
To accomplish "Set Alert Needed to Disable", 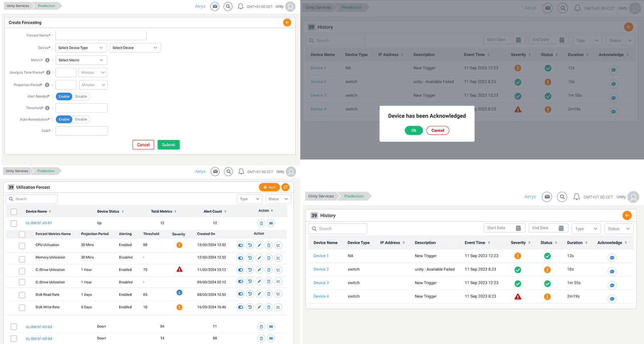I will point(81,97).
